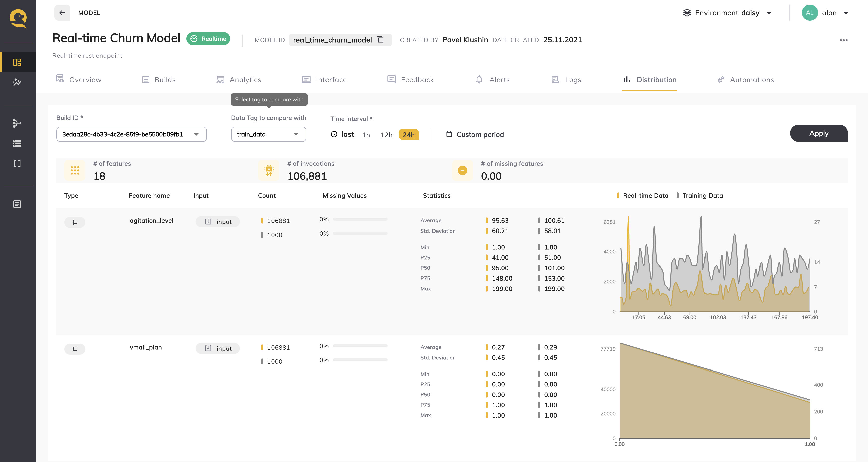Image resolution: width=868 pixels, height=462 pixels.
Task: Click the Logs tab icon
Action: pos(555,80)
